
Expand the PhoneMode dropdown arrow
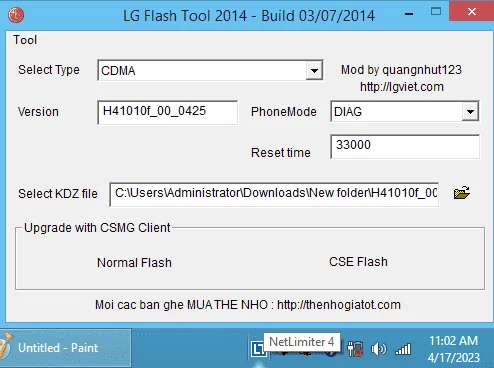470,111
